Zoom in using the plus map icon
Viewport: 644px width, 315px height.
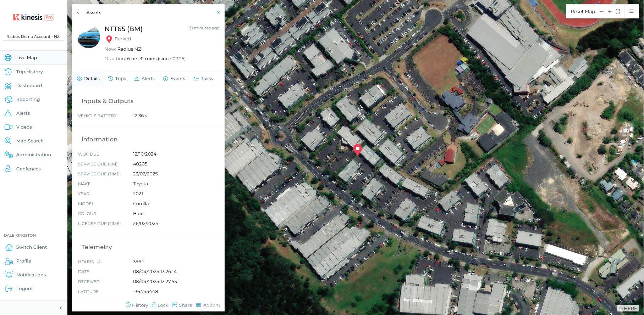click(610, 11)
